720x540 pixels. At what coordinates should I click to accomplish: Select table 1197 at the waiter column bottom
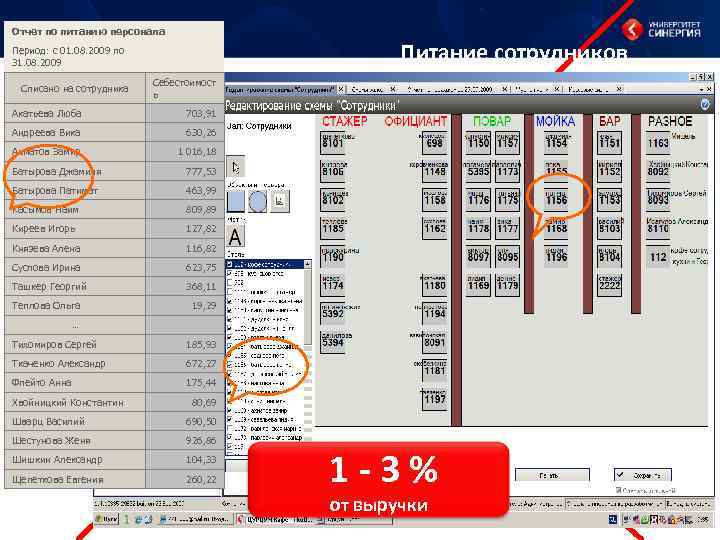pos(435,399)
